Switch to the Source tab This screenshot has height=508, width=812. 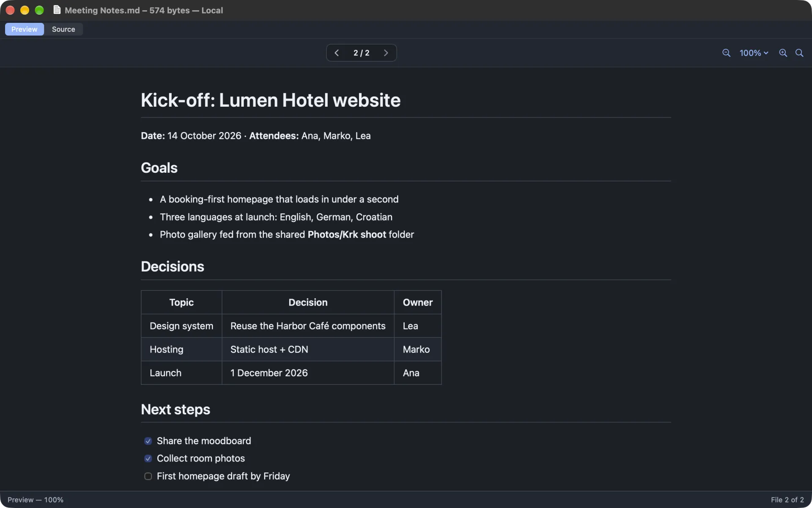coord(63,29)
